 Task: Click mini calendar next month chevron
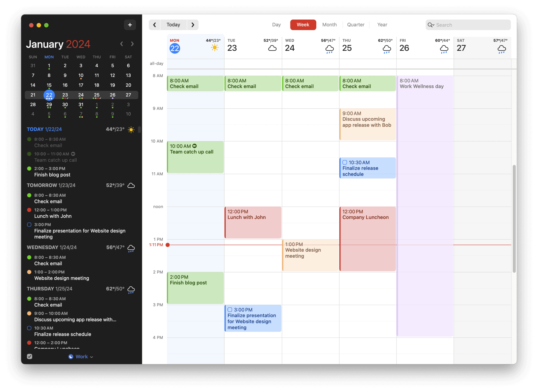[x=132, y=44]
